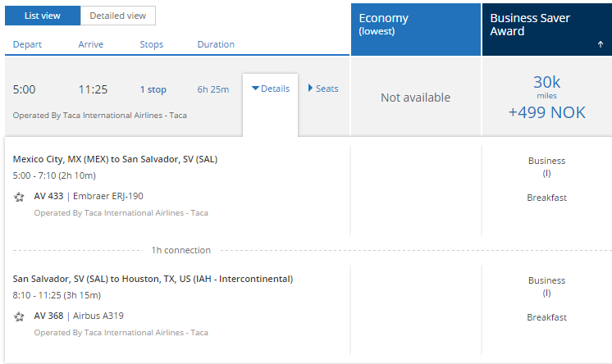Click the 1h connection divider label

[x=180, y=250]
